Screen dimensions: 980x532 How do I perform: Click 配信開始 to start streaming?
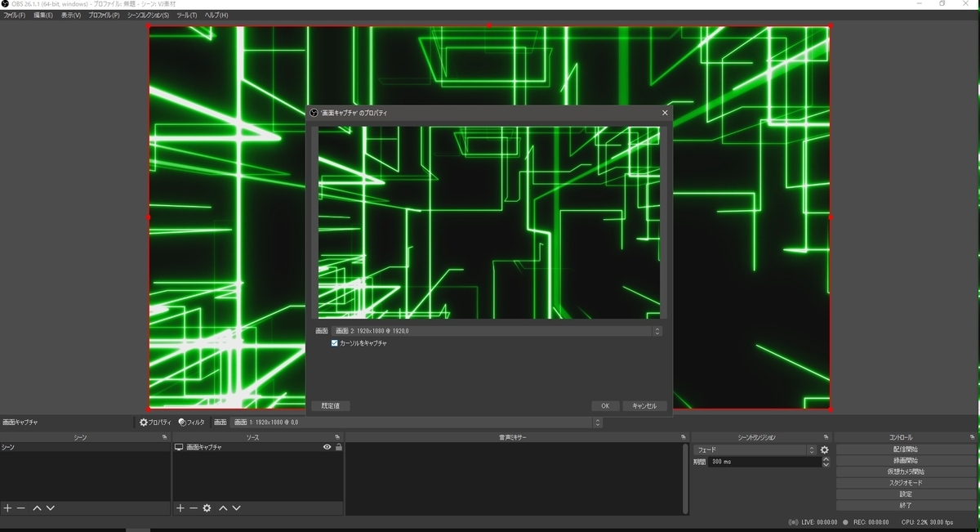pyautogui.click(x=906, y=449)
